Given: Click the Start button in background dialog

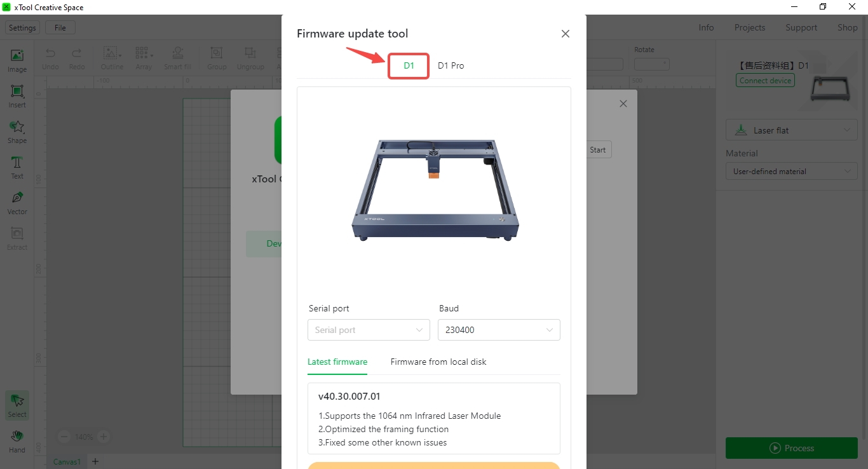Looking at the screenshot, I should 598,150.
